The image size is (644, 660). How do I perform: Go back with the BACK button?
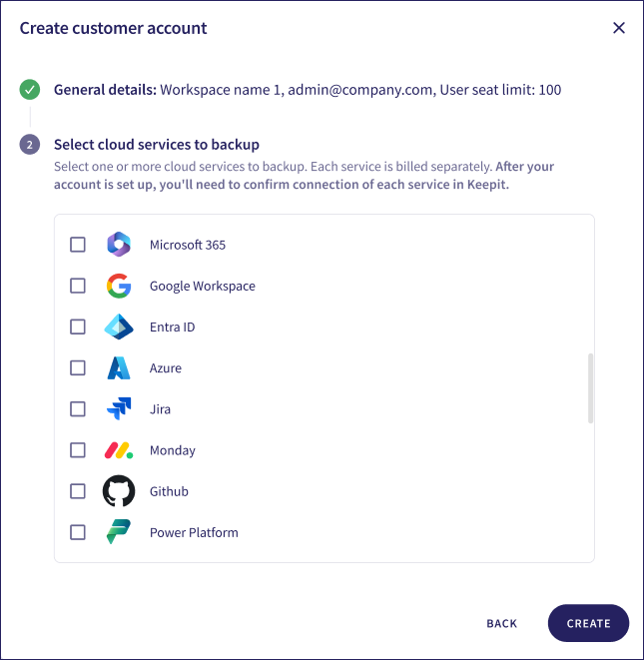coord(502,623)
